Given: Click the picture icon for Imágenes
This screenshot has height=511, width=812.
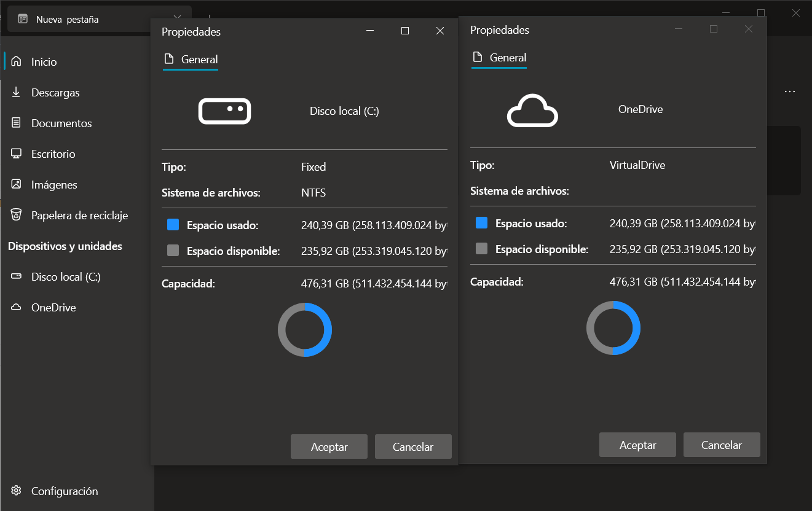Looking at the screenshot, I should pyautogui.click(x=17, y=184).
